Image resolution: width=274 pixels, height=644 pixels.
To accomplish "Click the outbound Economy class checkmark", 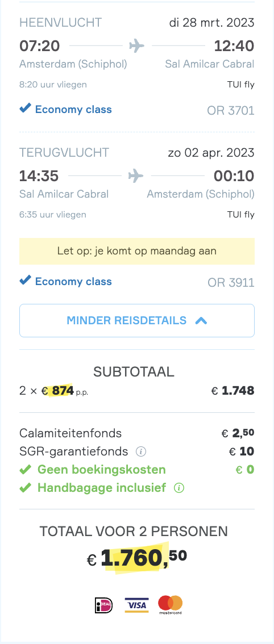I will (x=26, y=108).
